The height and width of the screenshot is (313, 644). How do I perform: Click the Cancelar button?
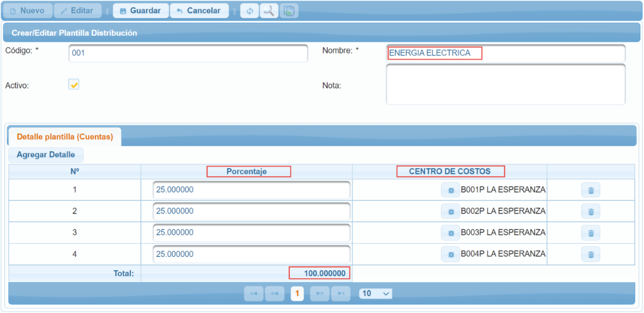pos(199,11)
